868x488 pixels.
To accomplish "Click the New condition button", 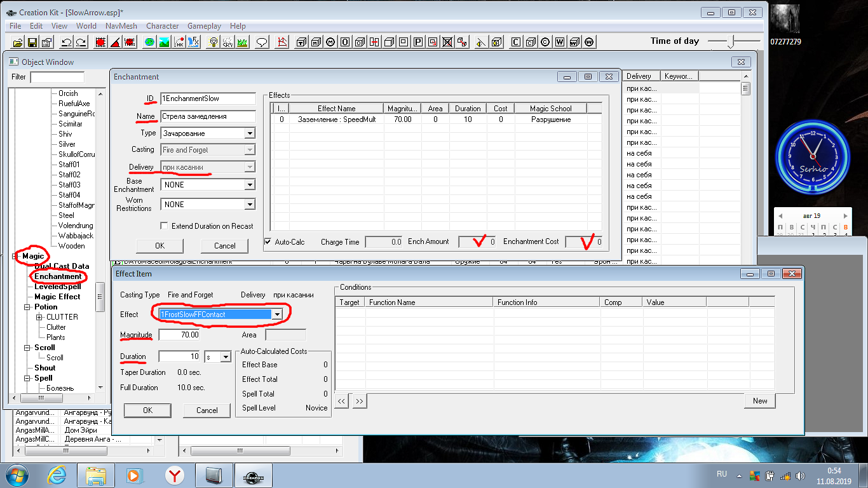I will [760, 401].
